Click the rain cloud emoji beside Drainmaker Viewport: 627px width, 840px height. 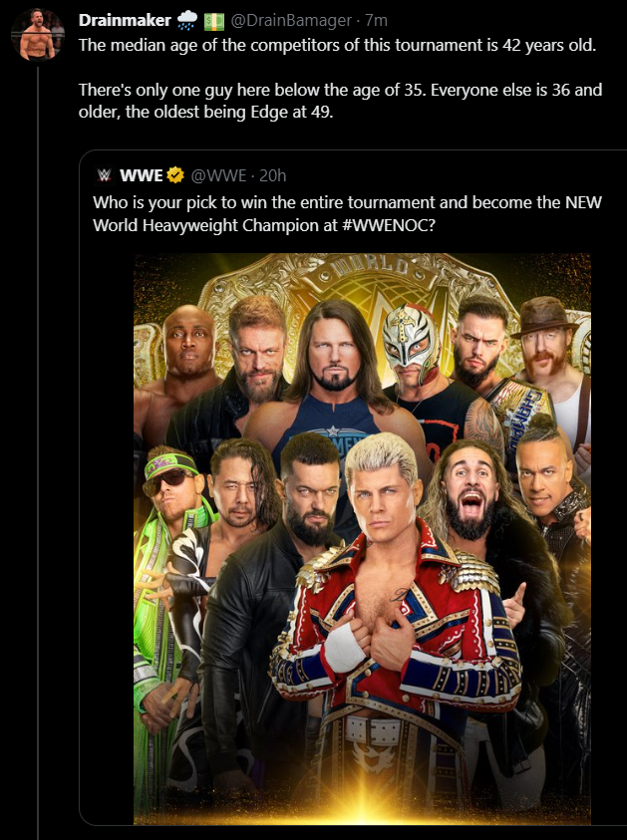pos(187,20)
